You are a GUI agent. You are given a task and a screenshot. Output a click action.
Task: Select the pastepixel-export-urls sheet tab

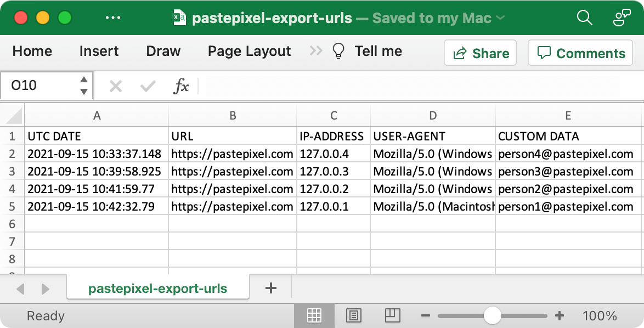tap(158, 289)
